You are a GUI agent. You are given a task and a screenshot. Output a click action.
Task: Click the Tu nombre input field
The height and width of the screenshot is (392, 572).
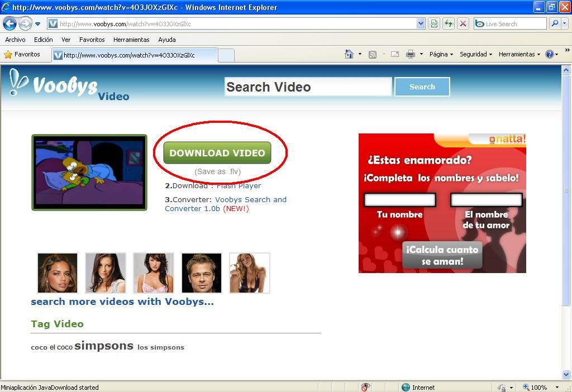pyautogui.click(x=400, y=200)
